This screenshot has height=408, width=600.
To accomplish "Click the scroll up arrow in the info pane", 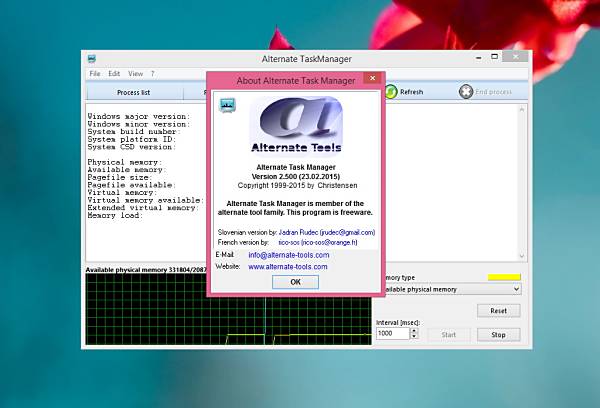I will [x=522, y=110].
